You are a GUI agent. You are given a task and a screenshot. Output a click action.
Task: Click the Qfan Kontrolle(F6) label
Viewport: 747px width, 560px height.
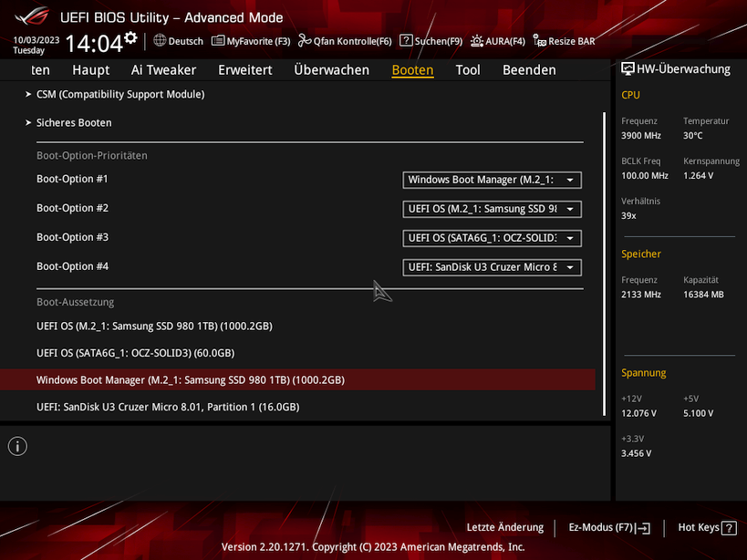(x=353, y=41)
